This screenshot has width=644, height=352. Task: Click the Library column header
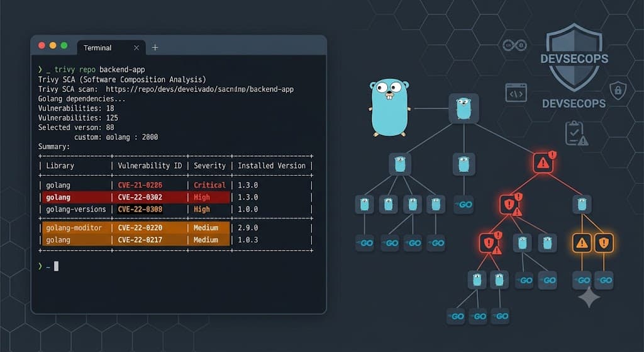click(x=60, y=166)
